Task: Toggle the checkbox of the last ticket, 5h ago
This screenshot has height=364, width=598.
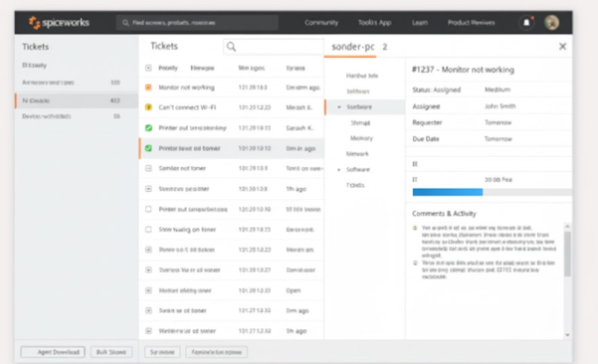Action: (x=148, y=331)
